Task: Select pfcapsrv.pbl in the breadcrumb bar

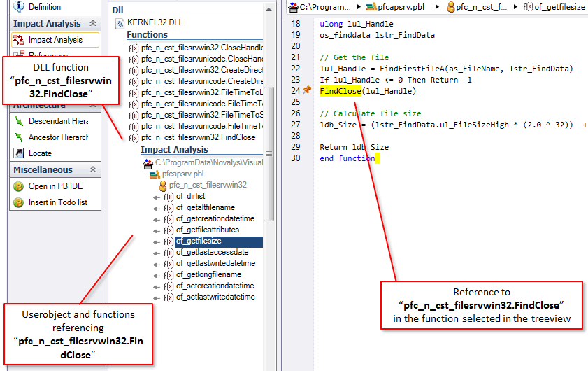Action: (397, 6)
